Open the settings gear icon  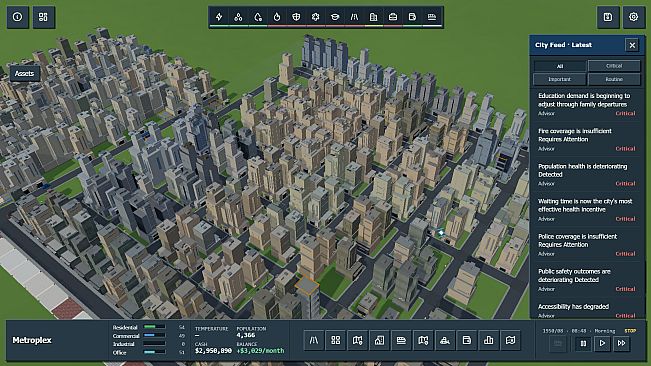(634, 17)
